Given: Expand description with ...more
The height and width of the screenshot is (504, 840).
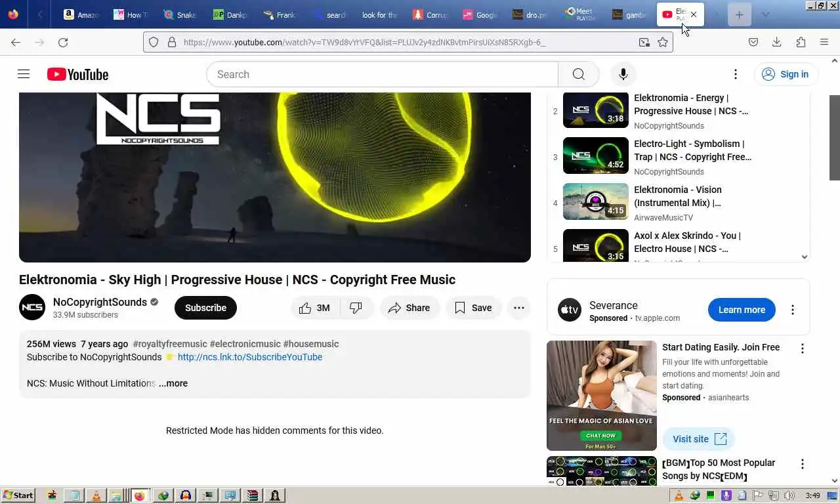Looking at the screenshot, I should click(173, 383).
